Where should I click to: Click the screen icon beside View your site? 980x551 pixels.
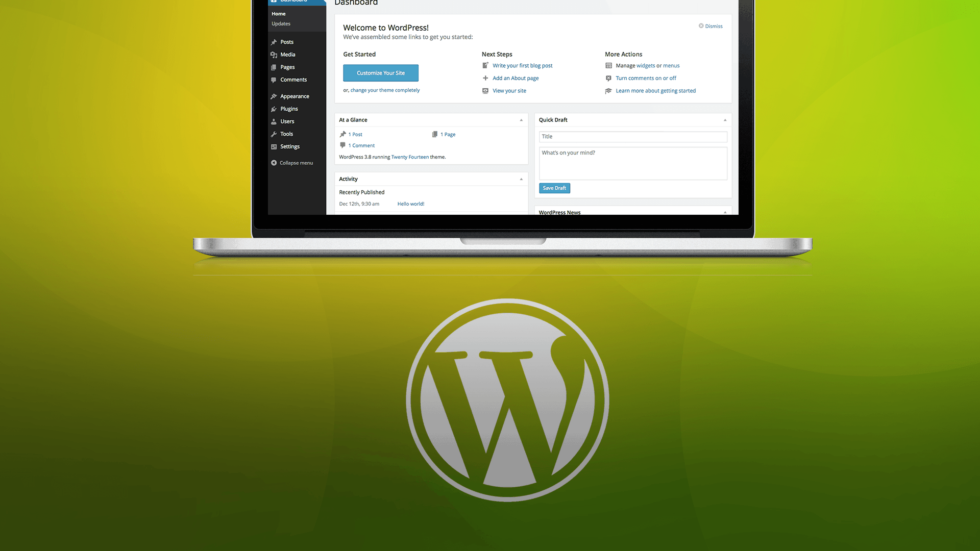tap(485, 91)
